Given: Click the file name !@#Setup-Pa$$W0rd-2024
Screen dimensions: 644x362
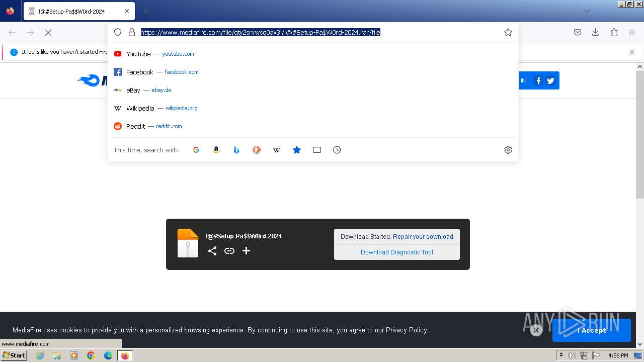Looking at the screenshot, I should point(244,236).
